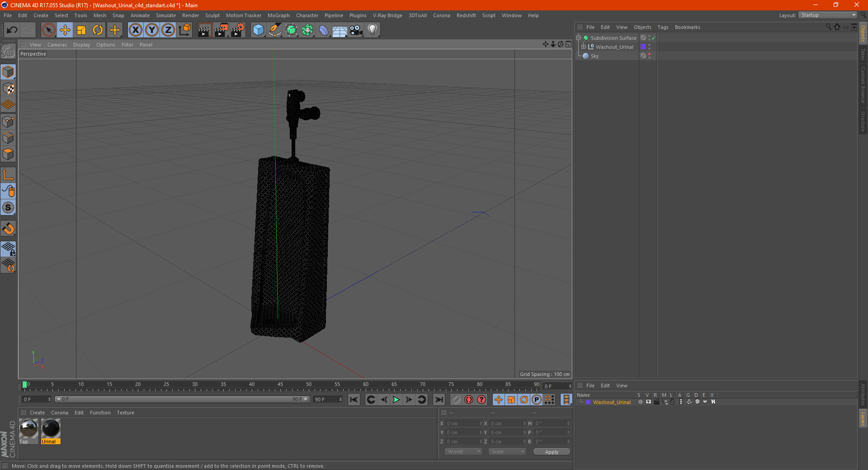
Task: Toggle Subdivision Surface enable checkmark
Action: (654, 38)
